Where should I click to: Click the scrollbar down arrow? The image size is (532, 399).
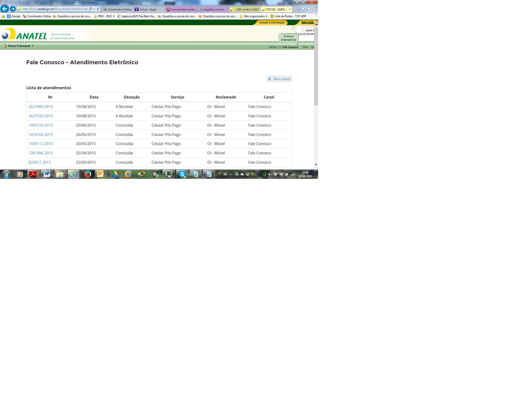coord(316,164)
